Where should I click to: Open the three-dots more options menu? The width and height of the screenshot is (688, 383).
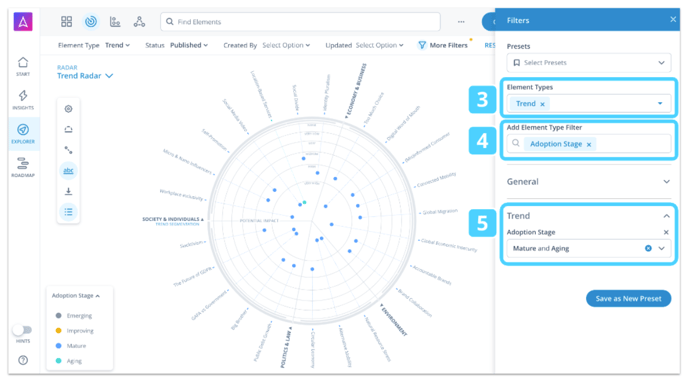click(x=461, y=21)
